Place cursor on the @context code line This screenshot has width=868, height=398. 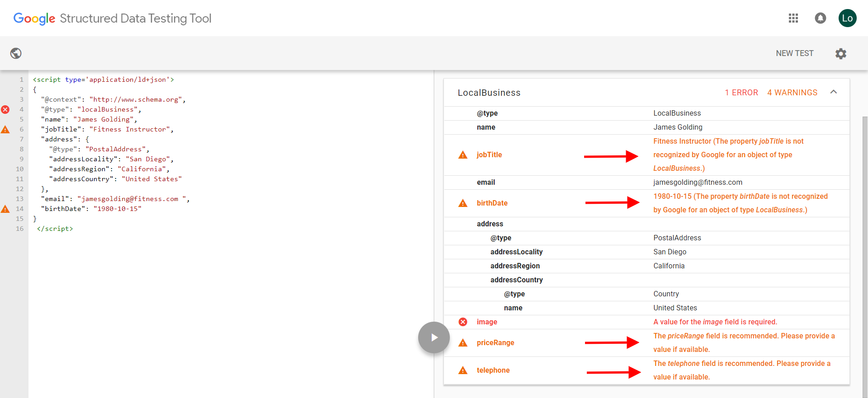113,99
